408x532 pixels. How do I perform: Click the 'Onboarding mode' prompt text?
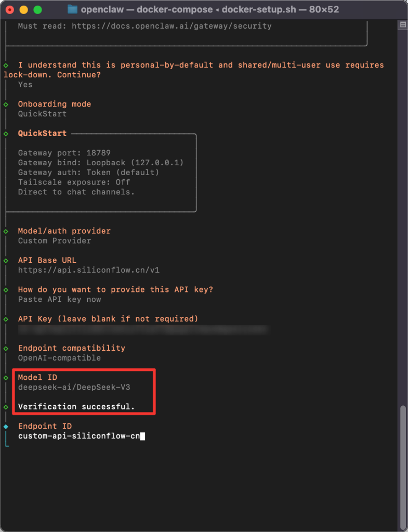54,104
